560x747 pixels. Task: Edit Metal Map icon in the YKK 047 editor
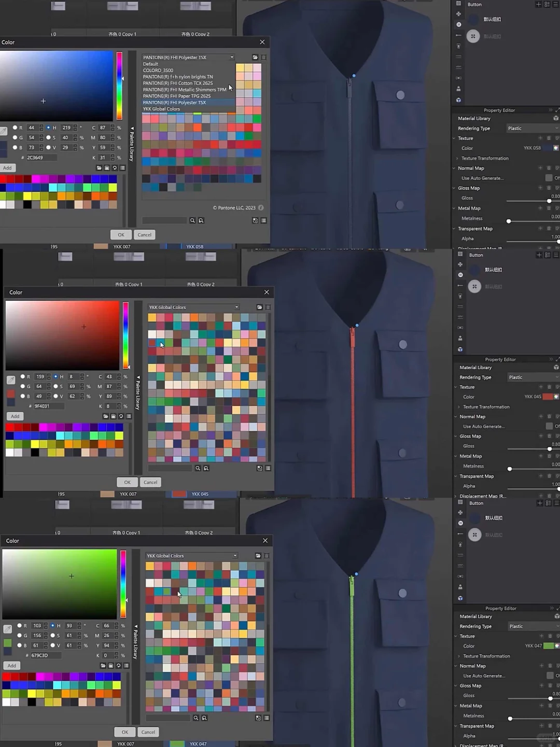point(557,706)
